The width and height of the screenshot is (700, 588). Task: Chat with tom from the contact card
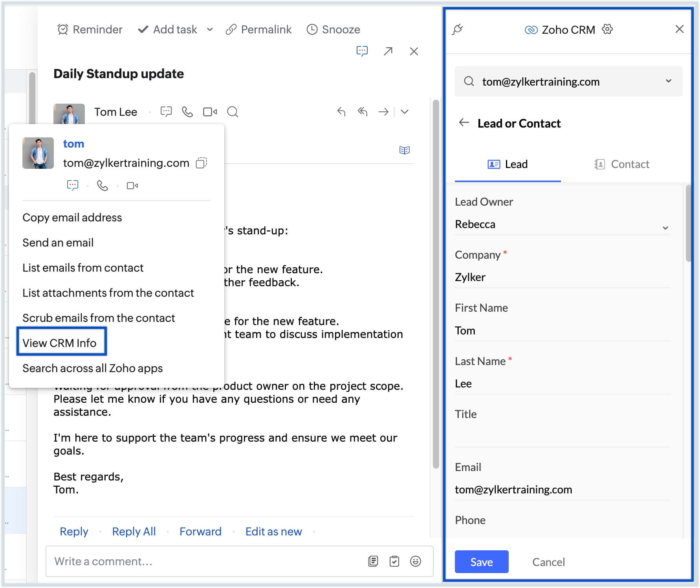(x=73, y=185)
